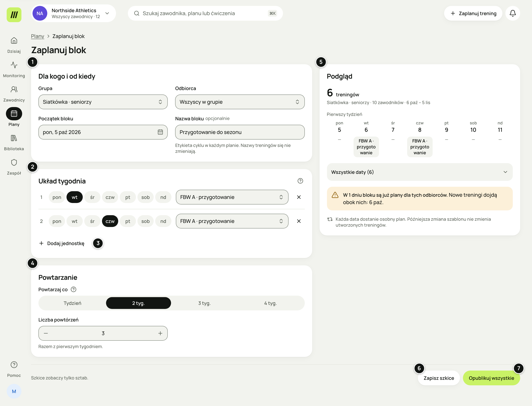Open the Plany calendar icon
The height and width of the screenshot is (406, 532).
pos(14,113)
